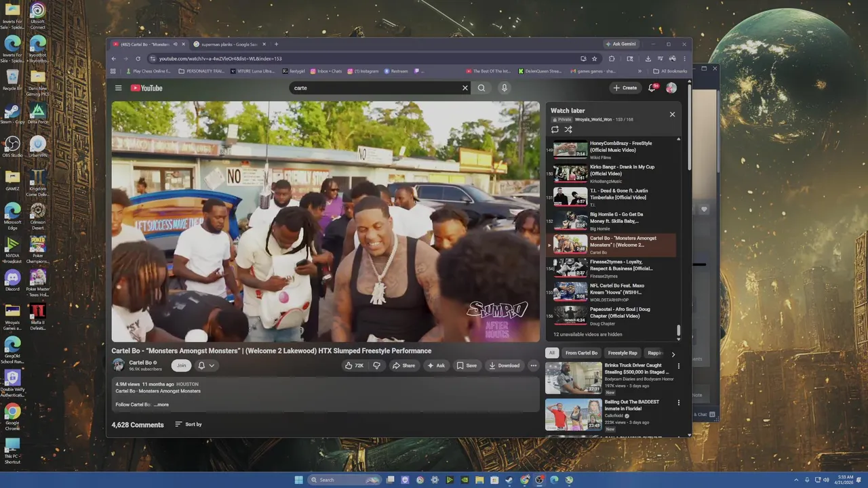Play Big Homiie G Go Get Da Money
Viewport: 868px width, 488px height.
(x=610, y=221)
